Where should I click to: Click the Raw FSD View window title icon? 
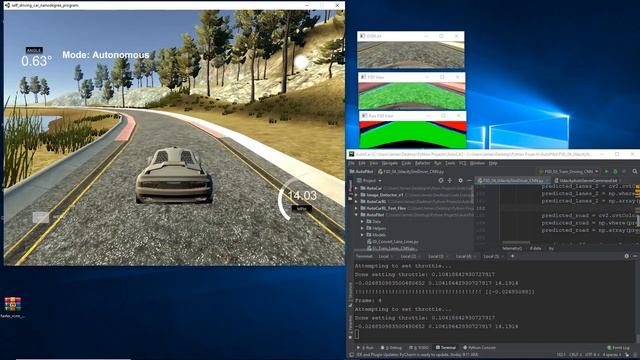pos(364,116)
